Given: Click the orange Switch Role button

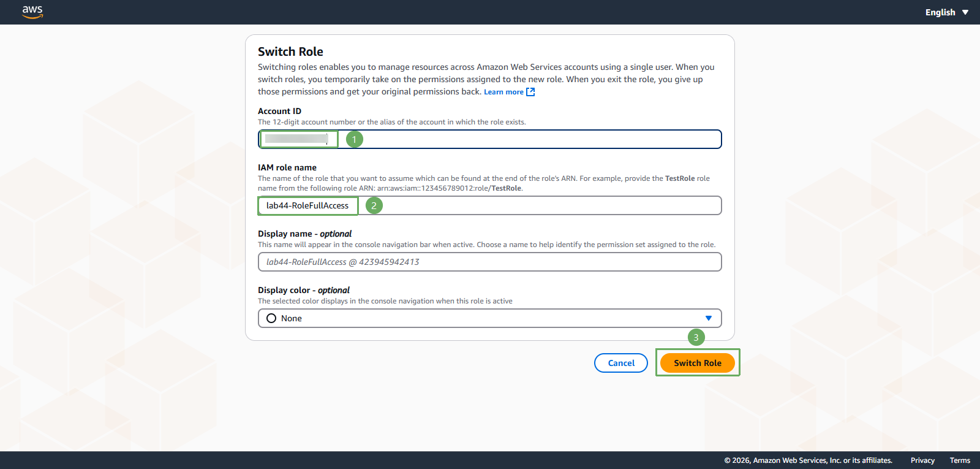Looking at the screenshot, I should [698, 363].
